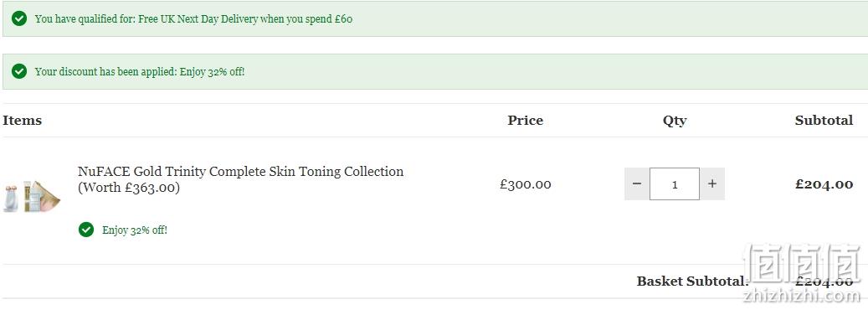Click the Subtotal column header
The height and width of the screenshot is (310, 868).
824,121
